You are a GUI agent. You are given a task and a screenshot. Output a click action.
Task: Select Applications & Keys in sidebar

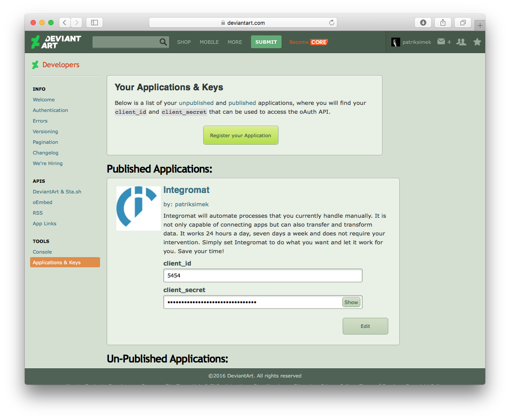tap(65, 262)
